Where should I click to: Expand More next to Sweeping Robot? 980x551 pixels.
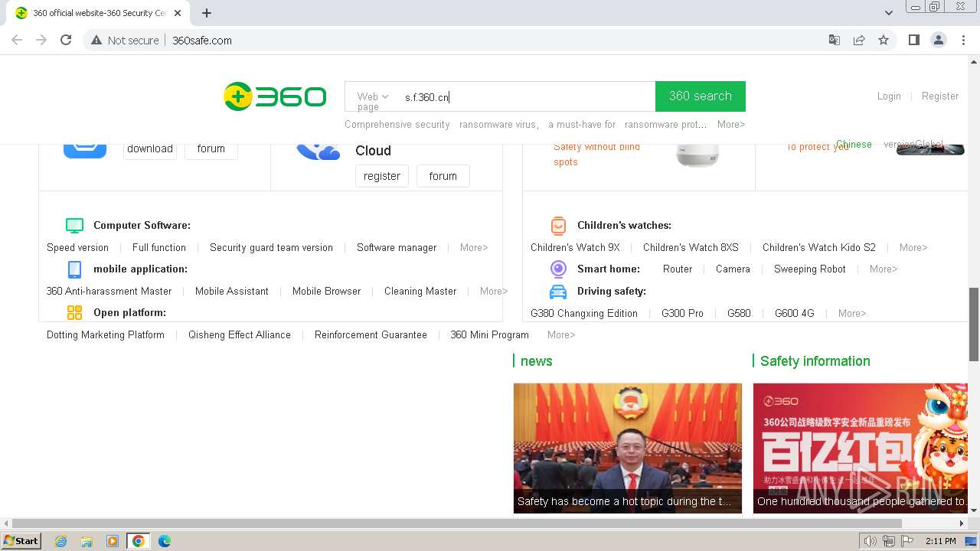pos(884,269)
